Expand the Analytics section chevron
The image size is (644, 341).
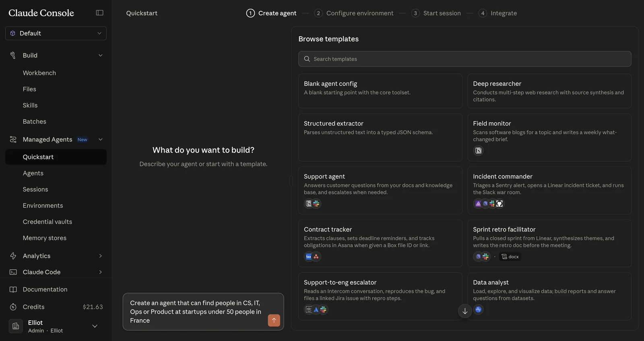click(101, 256)
